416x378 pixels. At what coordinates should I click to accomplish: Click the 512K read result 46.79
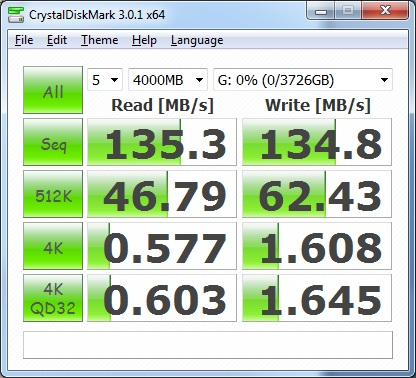pyautogui.click(x=162, y=194)
